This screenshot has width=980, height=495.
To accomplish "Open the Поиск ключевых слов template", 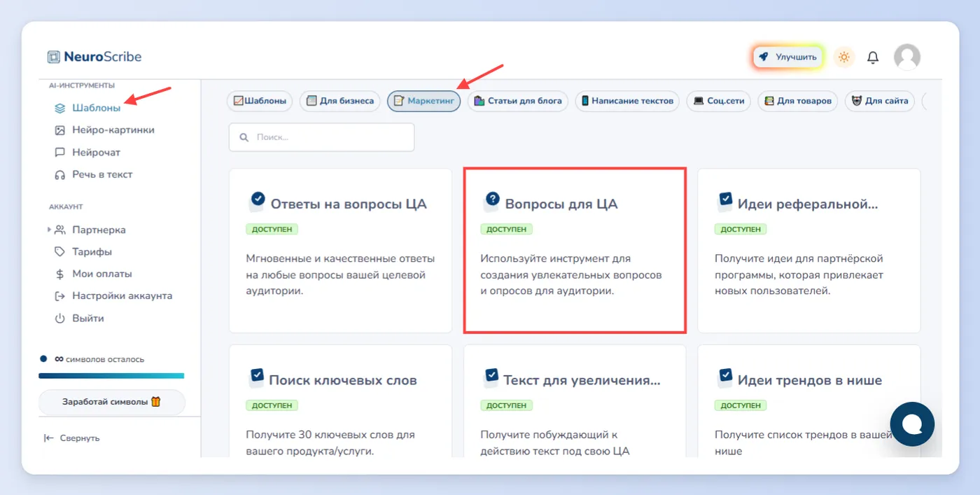I will click(340, 401).
